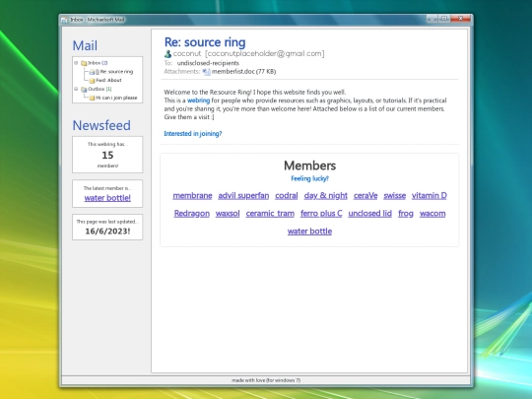The width and height of the screenshot is (532, 399).
Task: Open the unclosed lid member link
Action: [369, 214]
